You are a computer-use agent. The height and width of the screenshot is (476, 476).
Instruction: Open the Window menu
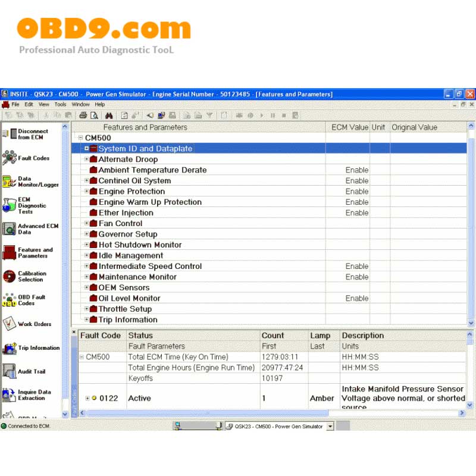80,105
